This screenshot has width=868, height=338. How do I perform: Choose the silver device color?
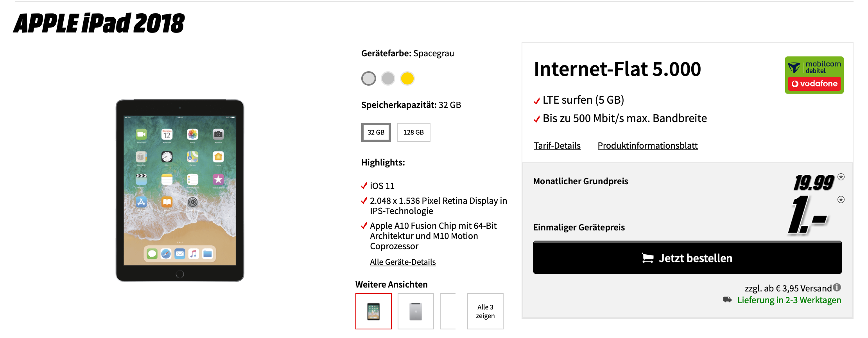[x=388, y=78]
